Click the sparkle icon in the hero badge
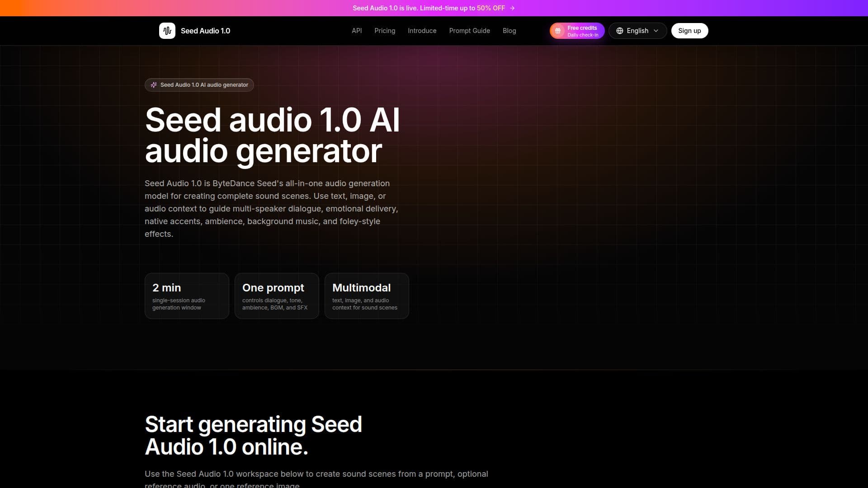The width and height of the screenshot is (868, 488). coord(154,85)
